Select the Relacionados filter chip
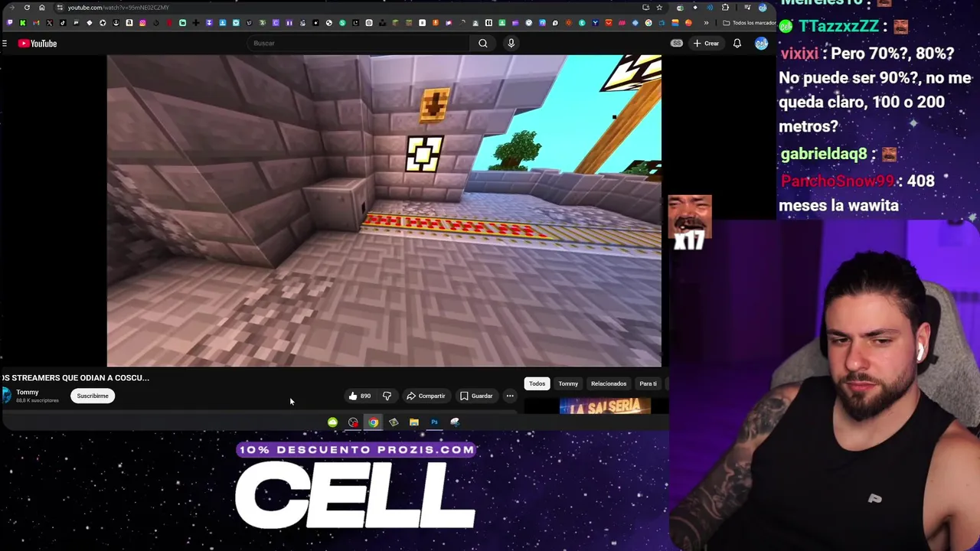The image size is (980, 551). click(609, 383)
